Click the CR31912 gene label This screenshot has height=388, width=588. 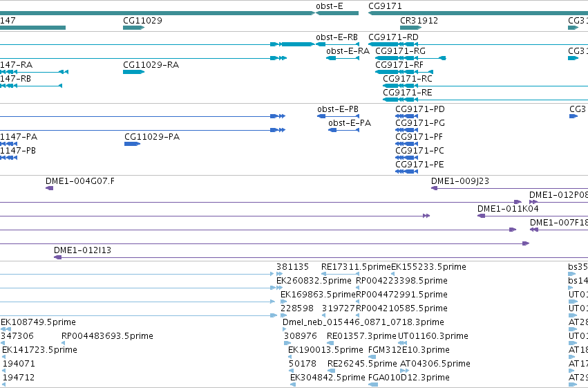(x=419, y=20)
